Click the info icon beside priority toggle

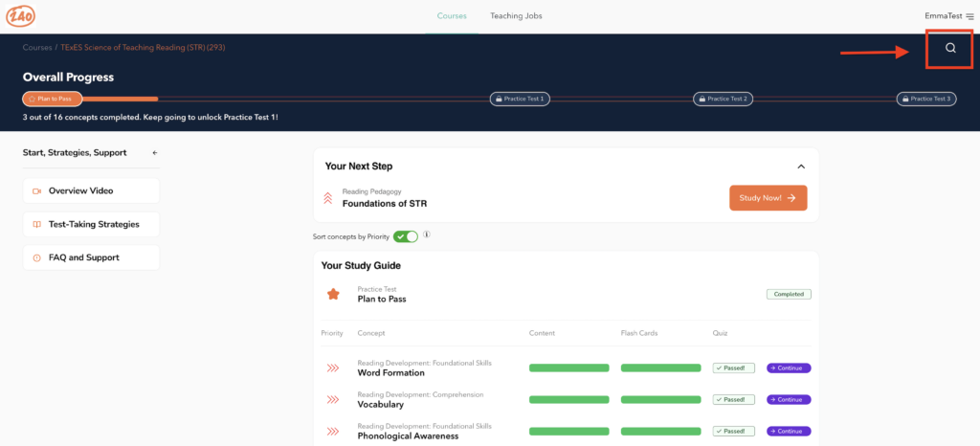pyautogui.click(x=427, y=234)
